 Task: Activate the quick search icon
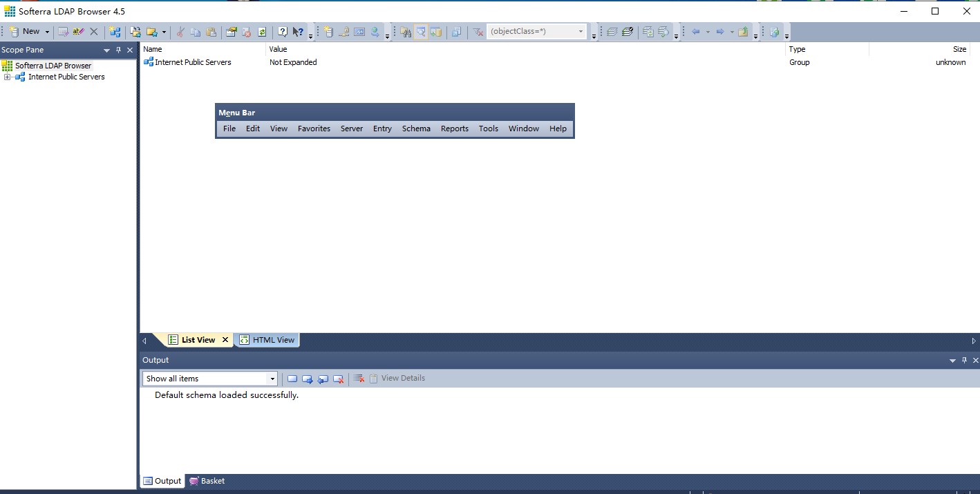click(421, 32)
